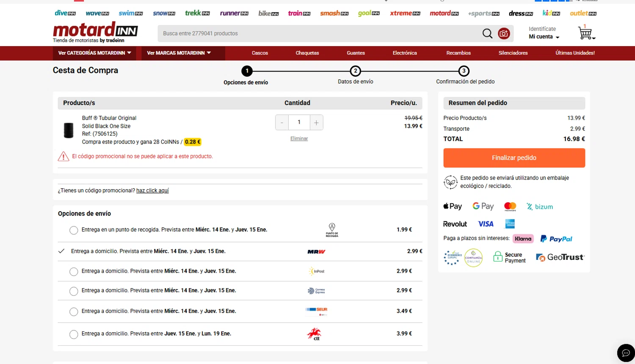
Task: Select CTT delivery for 3.99 €
Action: (x=74, y=334)
